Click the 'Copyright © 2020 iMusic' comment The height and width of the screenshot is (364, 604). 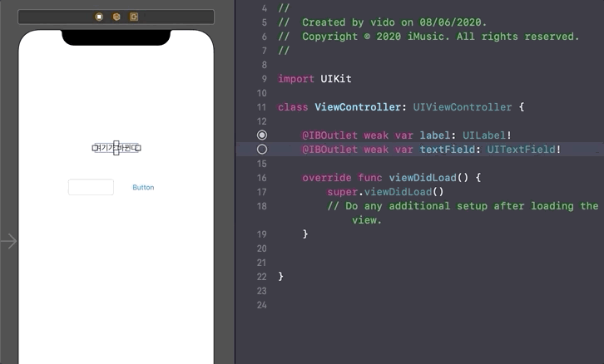[x=428, y=37]
